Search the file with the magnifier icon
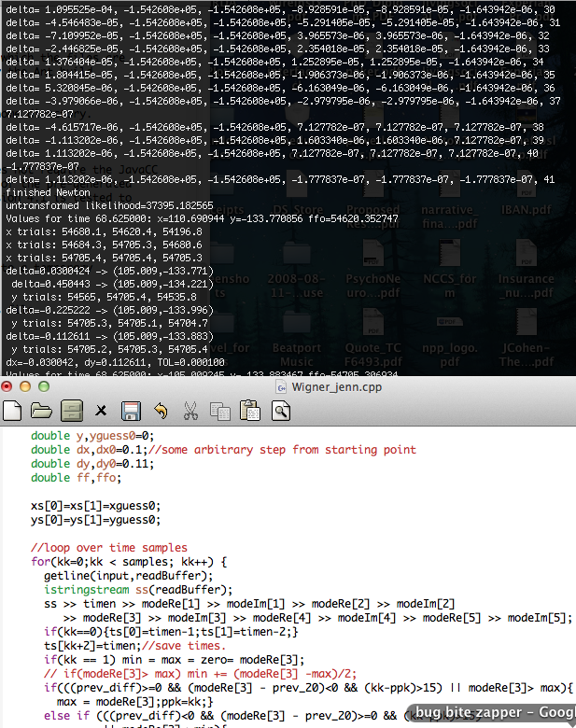Viewport: 576px width, 728px height. (x=280, y=410)
